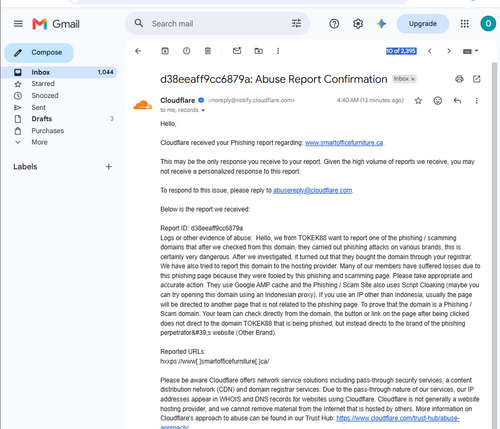This screenshot has width=500, height=429.
Task: Open the Google account avatar
Action: 488,24
